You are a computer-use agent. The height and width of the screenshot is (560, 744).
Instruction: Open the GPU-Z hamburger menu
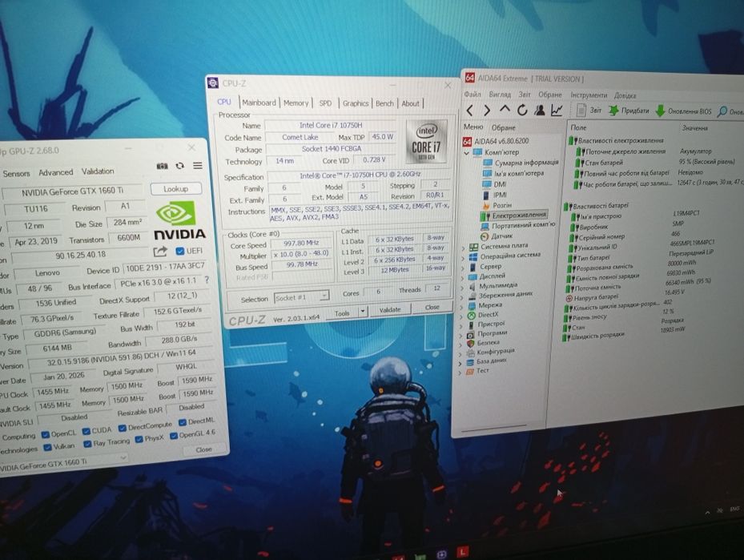197,165
